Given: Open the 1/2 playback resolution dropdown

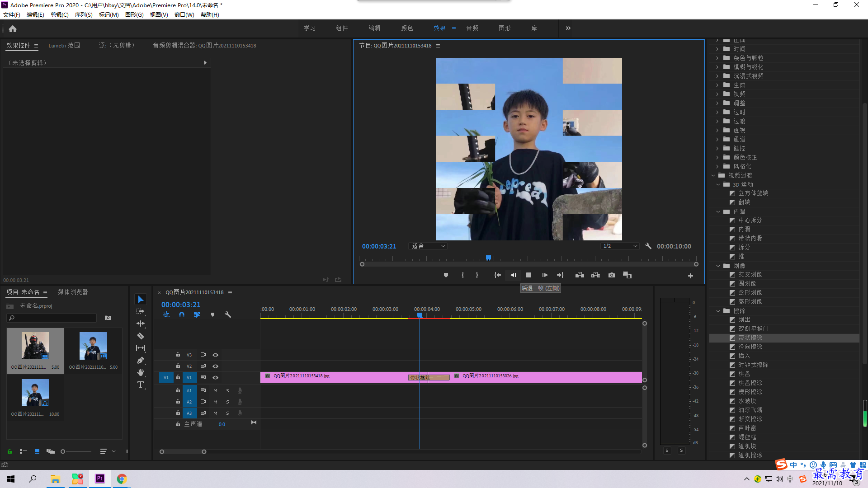Looking at the screenshot, I should pos(620,246).
